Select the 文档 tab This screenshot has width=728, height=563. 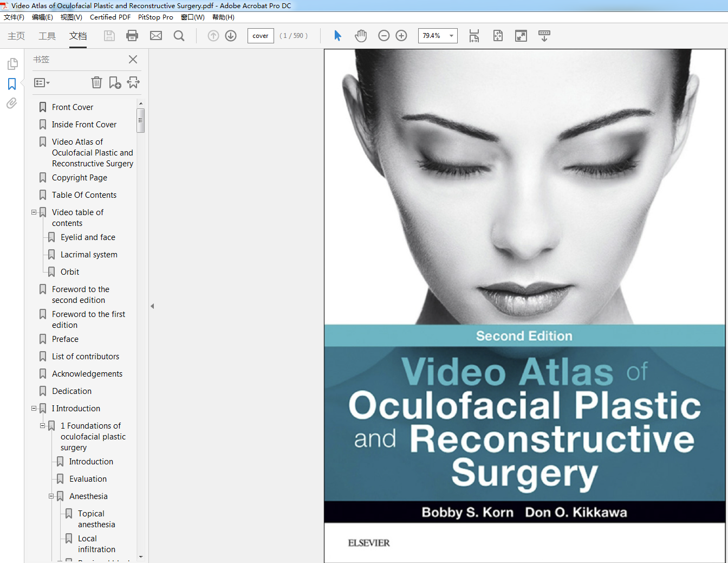tap(78, 36)
